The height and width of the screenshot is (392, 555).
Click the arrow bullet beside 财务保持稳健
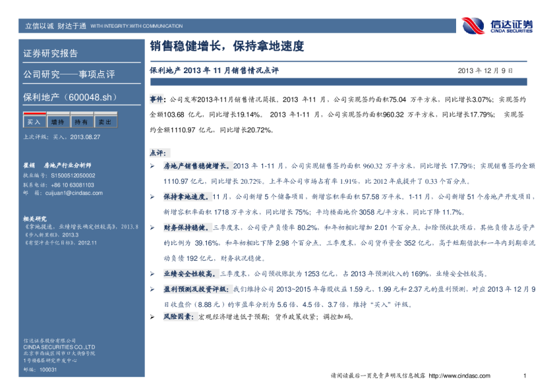(x=153, y=227)
